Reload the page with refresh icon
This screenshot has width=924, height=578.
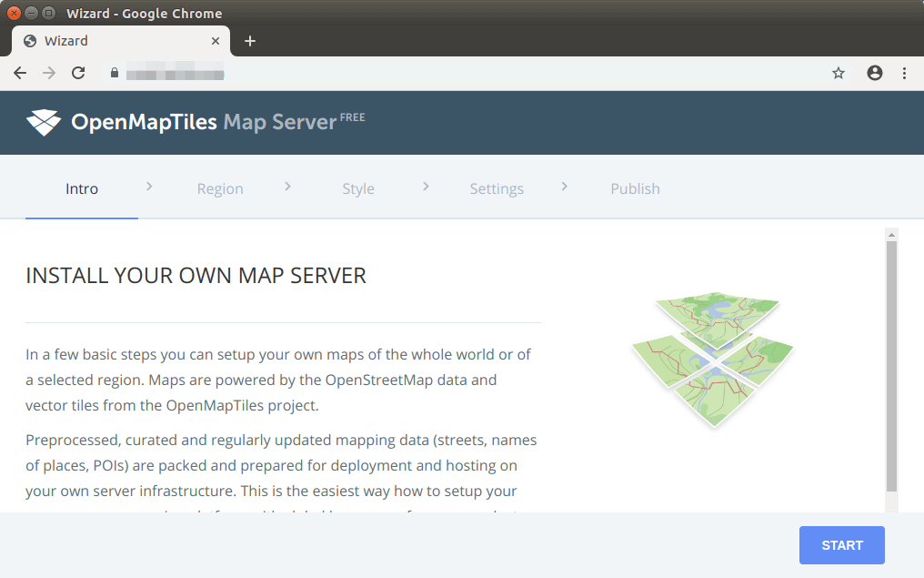pyautogui.click(x=78, y=73)
